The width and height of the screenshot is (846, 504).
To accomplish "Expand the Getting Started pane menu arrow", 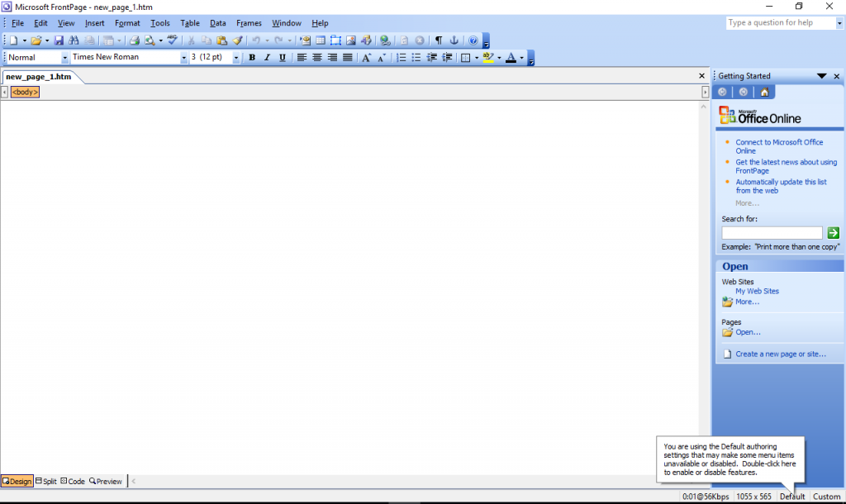I will (822, 76).
